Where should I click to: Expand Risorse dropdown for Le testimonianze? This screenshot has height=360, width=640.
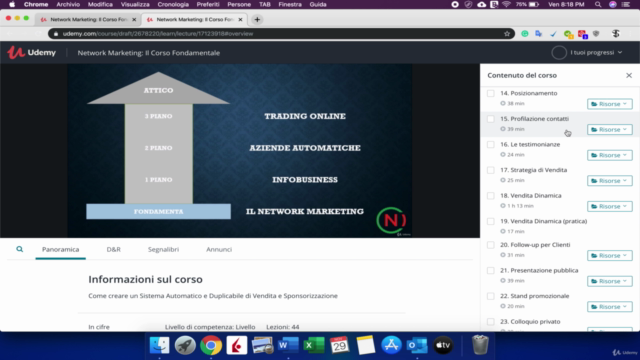tap(609, 155)
